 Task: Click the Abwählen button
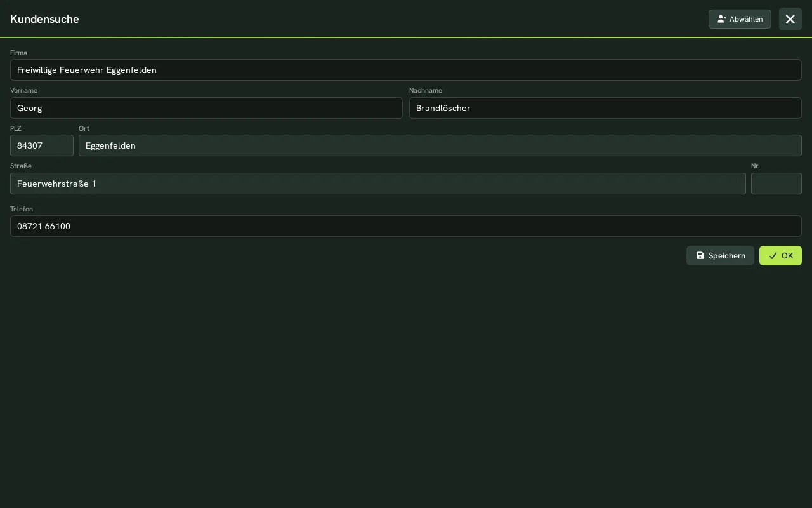740,19
